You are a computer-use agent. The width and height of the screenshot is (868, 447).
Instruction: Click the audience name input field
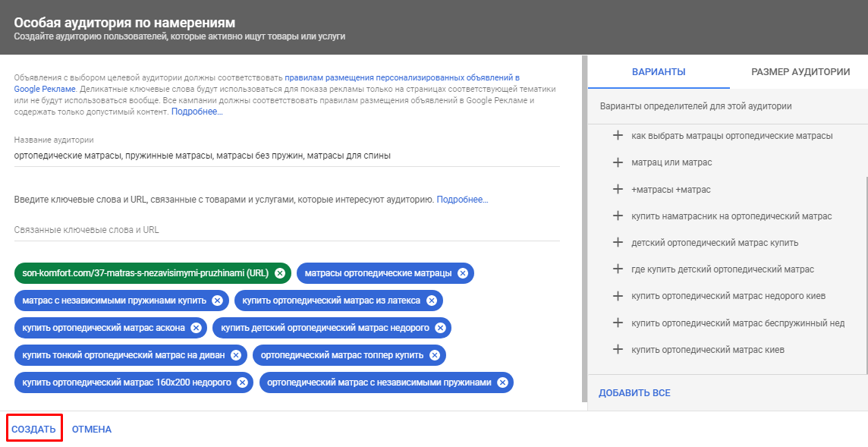pos(287,156)
